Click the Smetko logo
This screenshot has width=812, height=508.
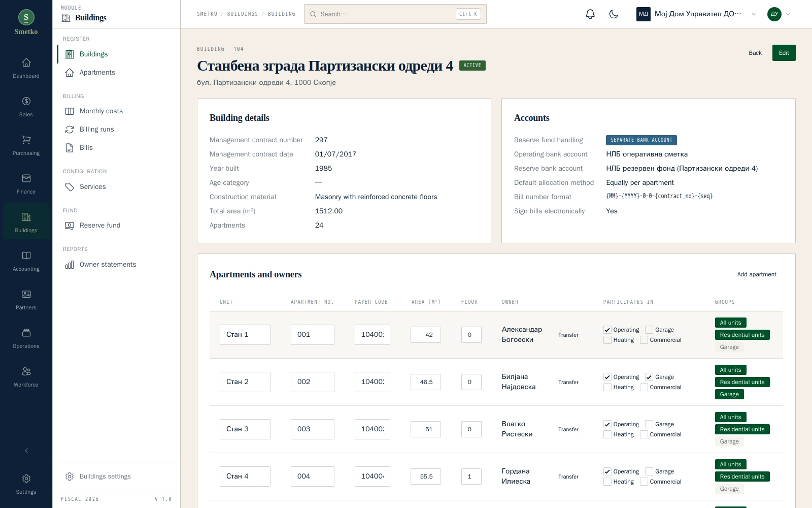click(26, 22)
